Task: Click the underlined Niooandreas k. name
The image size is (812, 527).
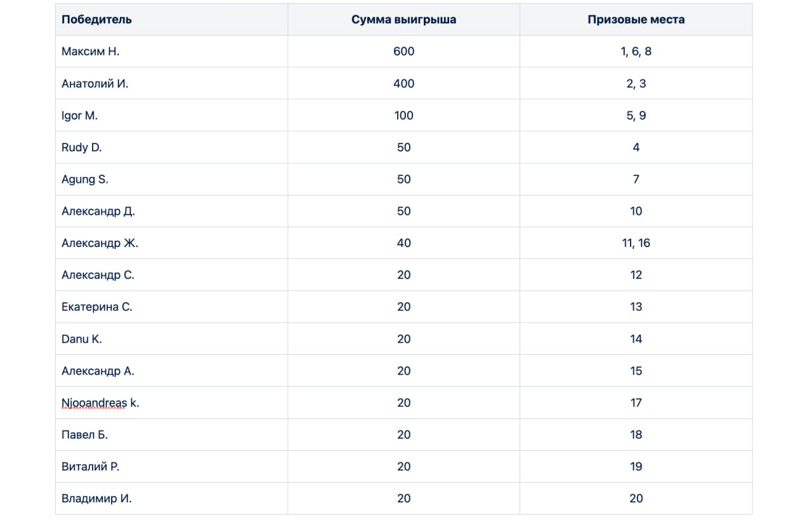Action: pos(100,403)
